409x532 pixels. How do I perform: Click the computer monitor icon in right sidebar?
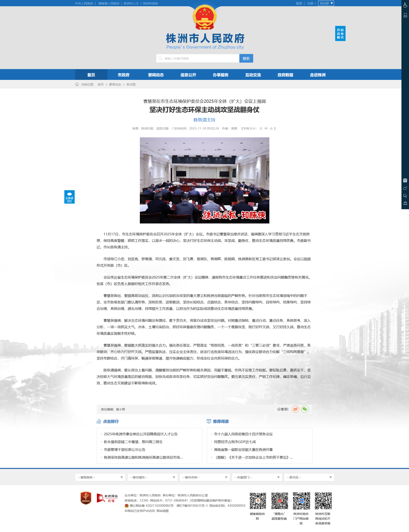coord(405,15)
